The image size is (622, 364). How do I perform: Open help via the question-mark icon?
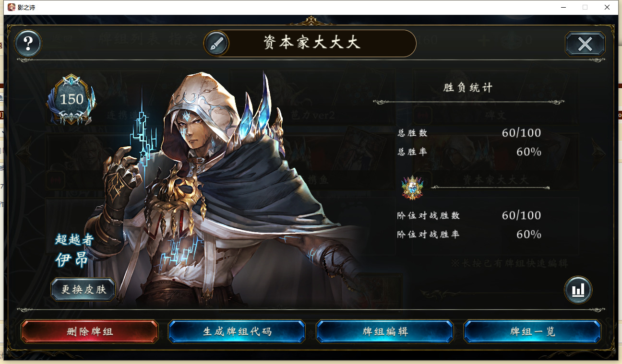(x=28, y=44)
